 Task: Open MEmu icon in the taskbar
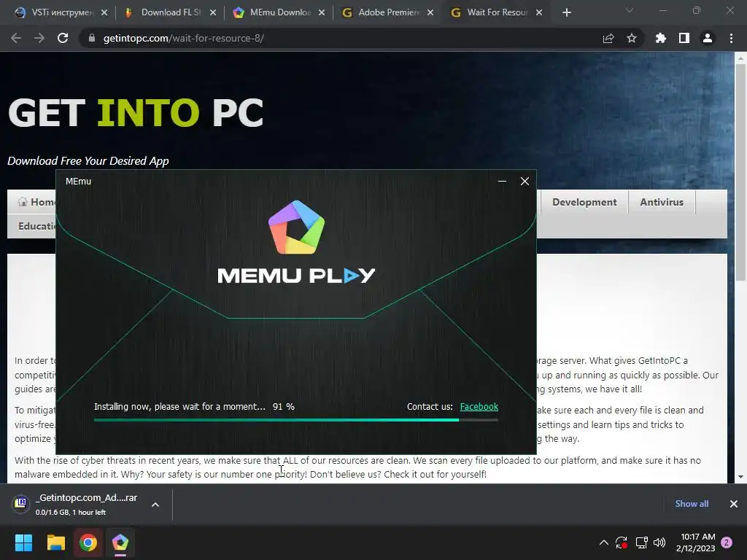click(120, 542)
